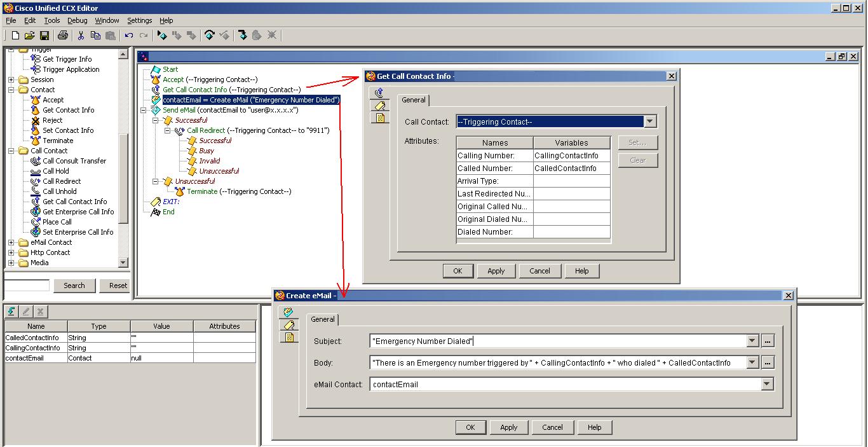Click the down-arrow diamond debug icon

click(x=242, y=36)
